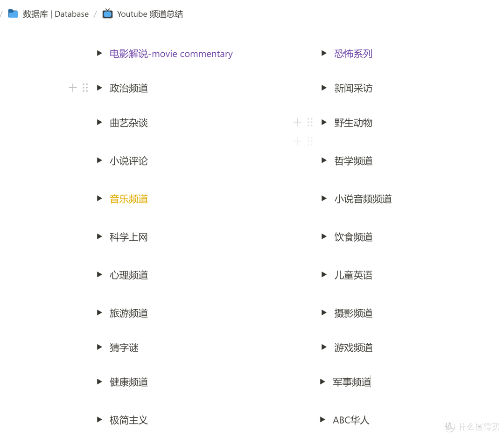The image size is (504, 437).
Task: Click the drag handle left of 政治频道
Action: 85,88
